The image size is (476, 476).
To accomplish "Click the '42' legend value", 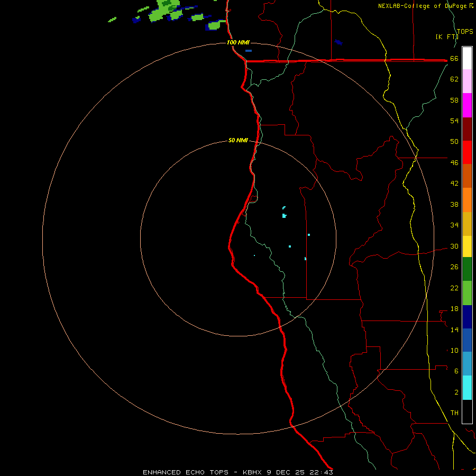I will point(454,183).
